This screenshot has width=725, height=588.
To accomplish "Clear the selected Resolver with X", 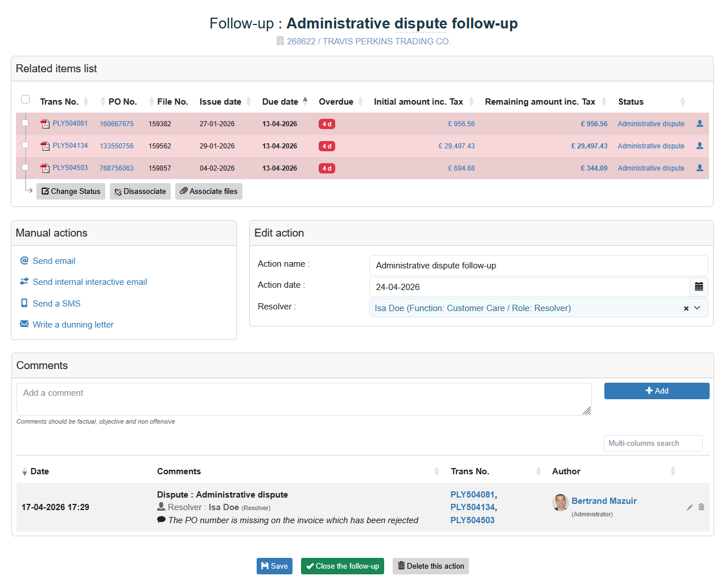I will [686, 308].
